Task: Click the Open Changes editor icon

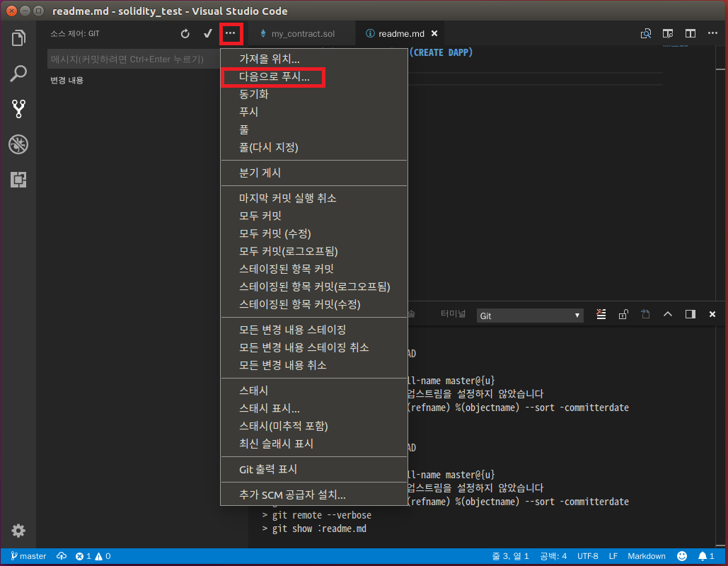Action: pyautogui.click(x=645, y=33)
